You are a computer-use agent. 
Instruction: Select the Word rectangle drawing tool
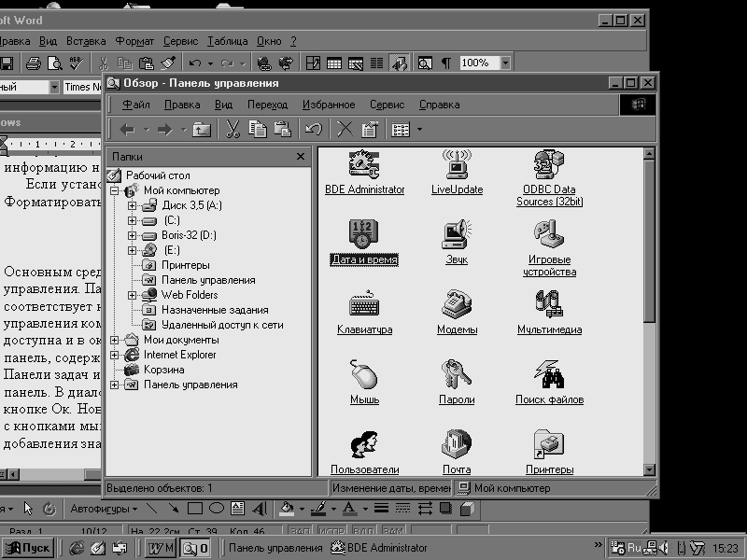pyautogui.click(x=195, y=509)
